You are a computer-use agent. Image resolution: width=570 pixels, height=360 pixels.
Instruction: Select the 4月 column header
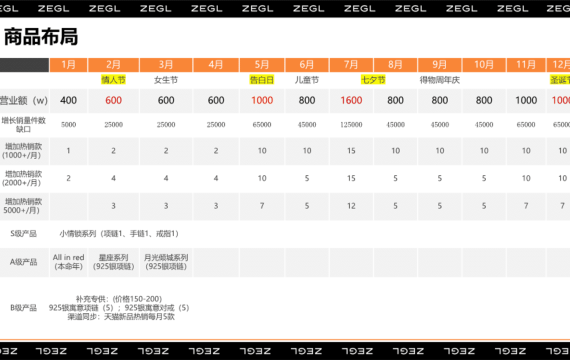(x=216, y=65)
